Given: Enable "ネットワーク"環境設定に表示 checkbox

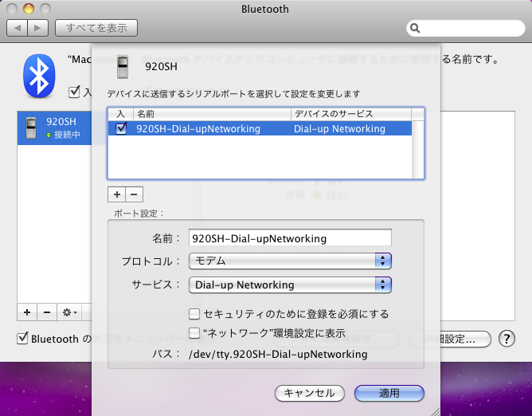Looking at the screenshot, I should click(194, 332).
